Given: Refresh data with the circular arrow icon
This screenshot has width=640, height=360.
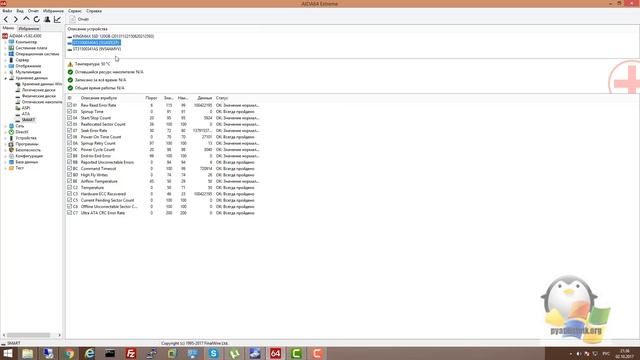Looking at the screenshot, I should coord(37,19).
